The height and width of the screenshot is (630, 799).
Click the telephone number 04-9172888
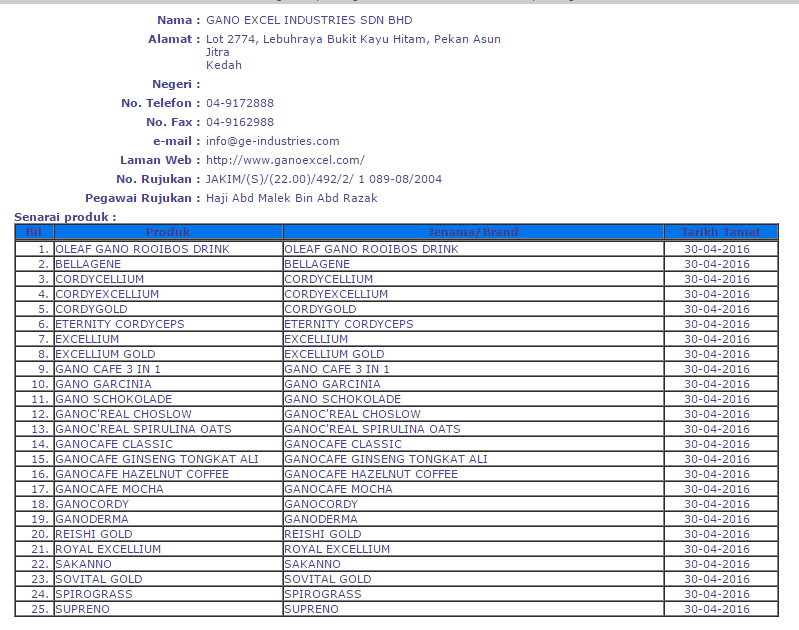tap(240, 103)
